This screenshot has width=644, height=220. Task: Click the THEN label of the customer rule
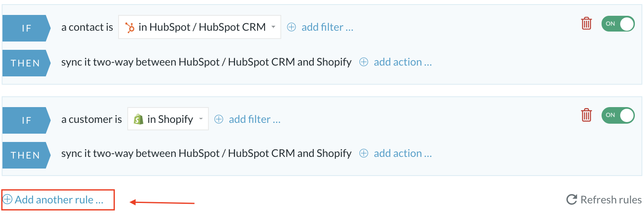tap(26, 155)
